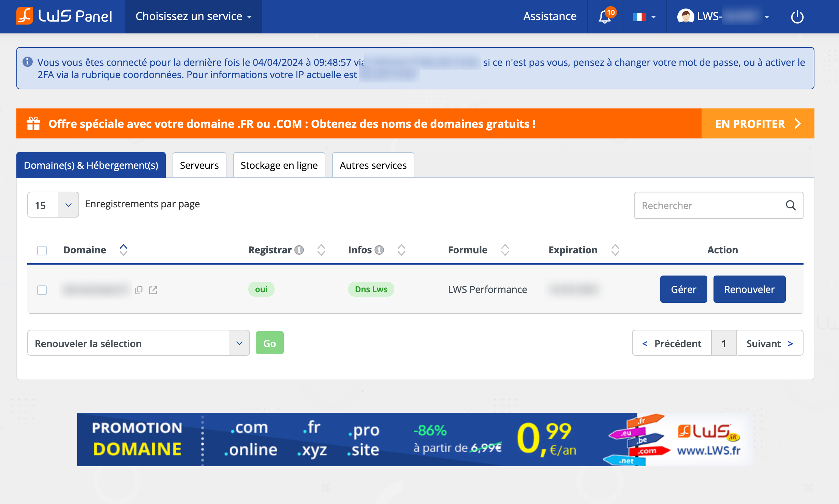Open domain in new window icon
Viewport: 839px width, 504px height.
pyautogui.click(x=153, y=290)
